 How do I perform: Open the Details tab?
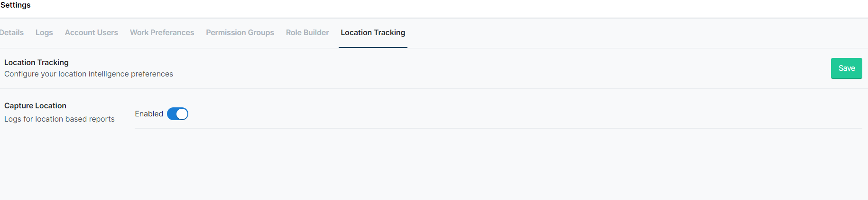pos(12,33)
